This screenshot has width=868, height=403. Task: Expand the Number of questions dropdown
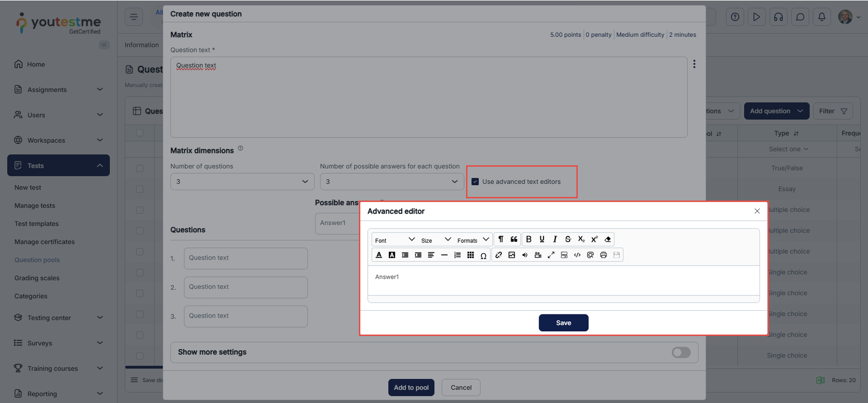242,182
